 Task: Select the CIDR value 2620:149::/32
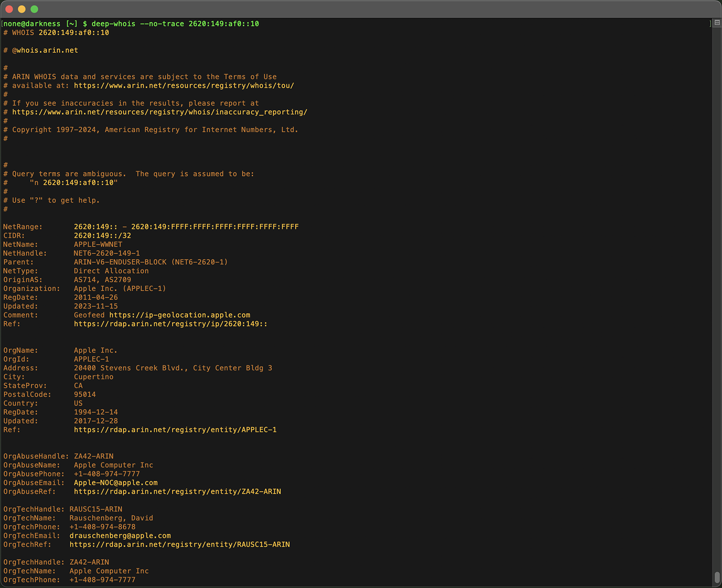pos(102,235)
